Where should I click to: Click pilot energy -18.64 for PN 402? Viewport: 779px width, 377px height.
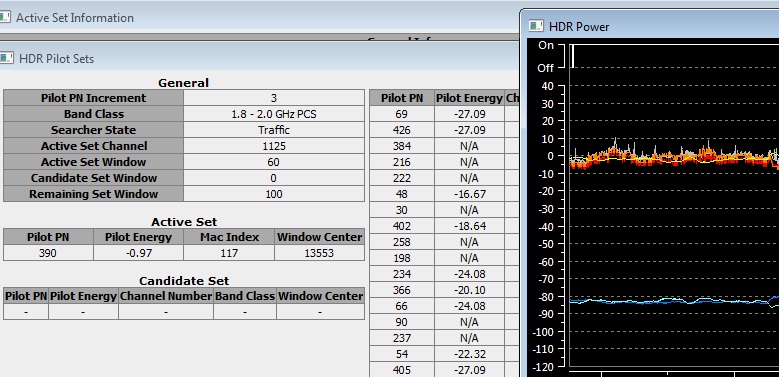click(x=469, y=226)
